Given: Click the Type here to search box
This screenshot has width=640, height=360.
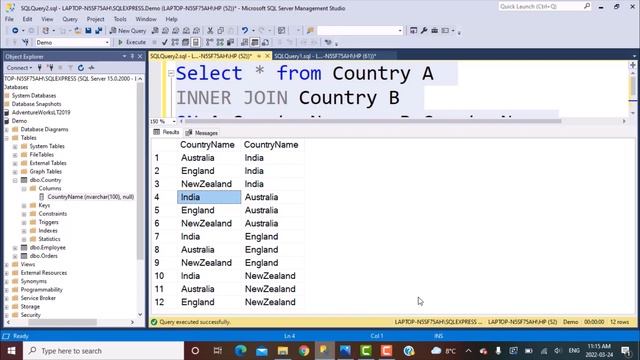Looking at the screenshot, I should click(104, 351).
